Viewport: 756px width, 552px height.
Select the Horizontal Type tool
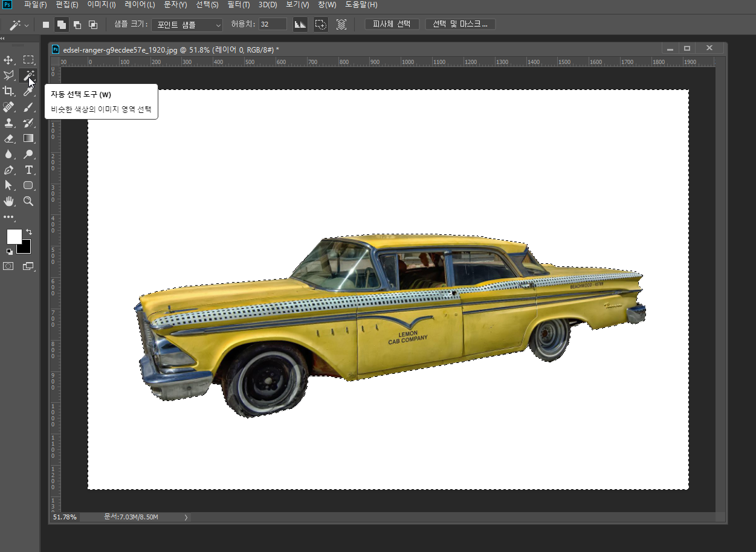pyautogui.click(x=28, y=170)
